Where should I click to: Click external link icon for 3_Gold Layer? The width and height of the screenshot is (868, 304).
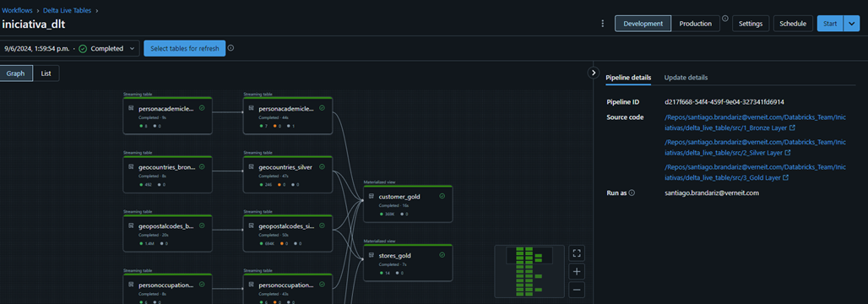pos(785,177)
